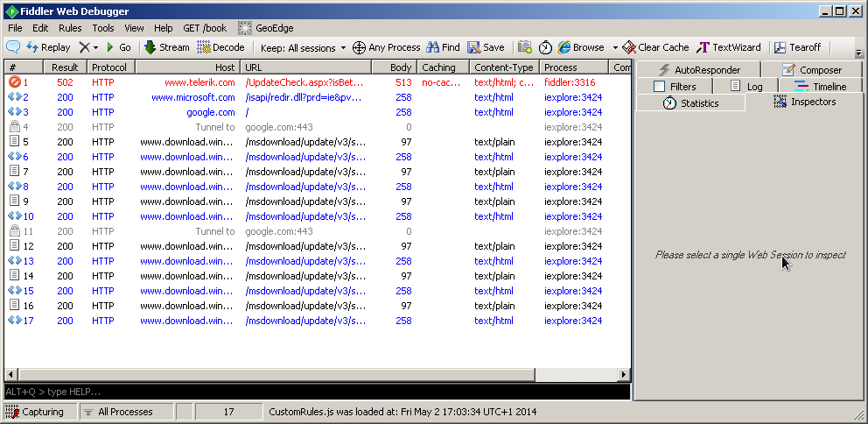The image size is (868, 424).
Task: Toggle Stream mode
Action: (x=166, y=47)
